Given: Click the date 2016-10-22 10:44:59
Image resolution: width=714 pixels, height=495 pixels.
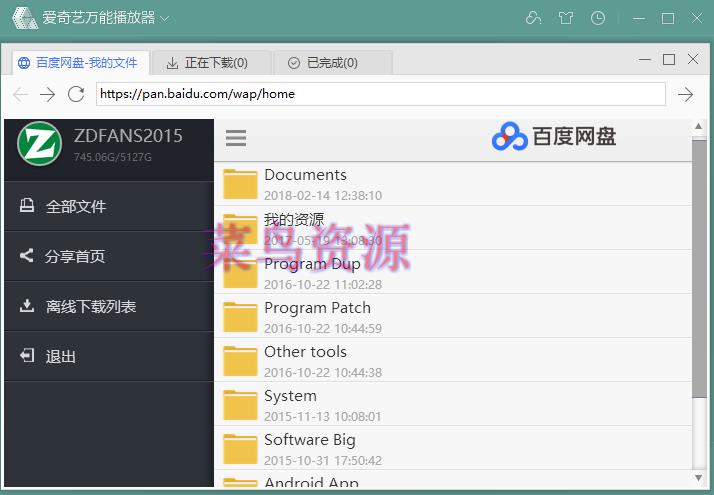Looking at the screenshot, I should pyautogui.click(x=323, y=329).
